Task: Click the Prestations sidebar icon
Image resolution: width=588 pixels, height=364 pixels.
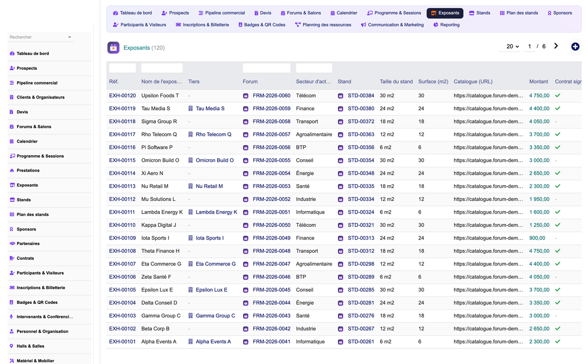Action: click(x=12, y=170)
